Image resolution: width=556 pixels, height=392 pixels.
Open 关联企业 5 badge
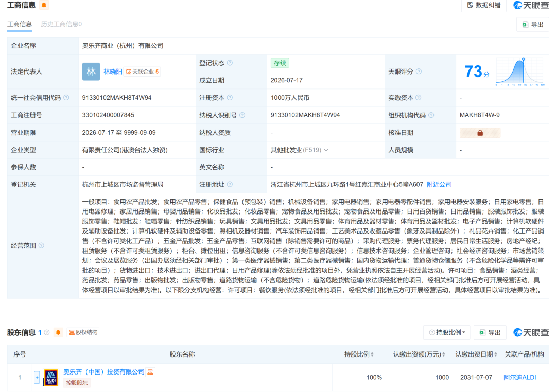(142, 72)
